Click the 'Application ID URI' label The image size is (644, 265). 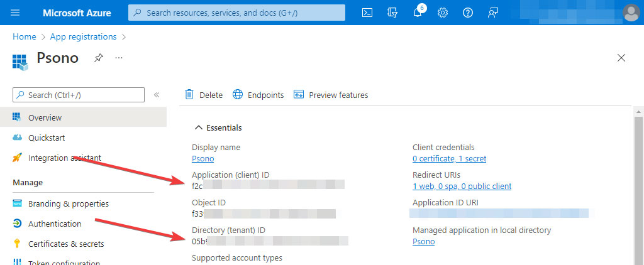click(x=445, y=202)
